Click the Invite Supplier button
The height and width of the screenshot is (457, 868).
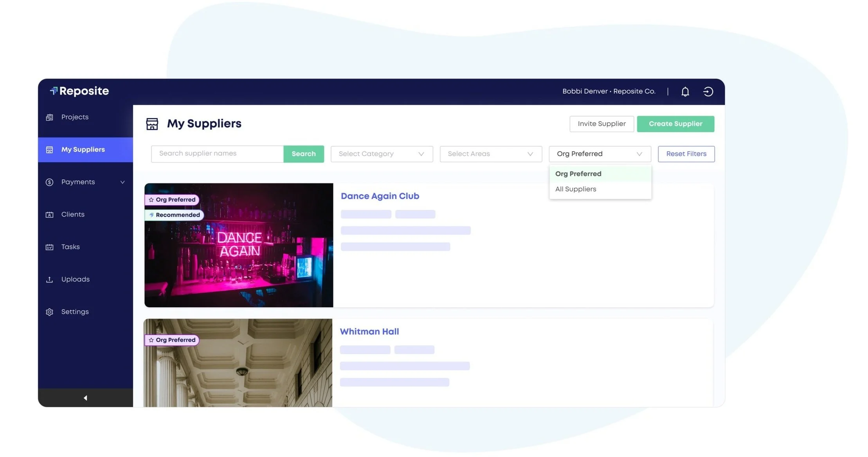pos(601,124)
